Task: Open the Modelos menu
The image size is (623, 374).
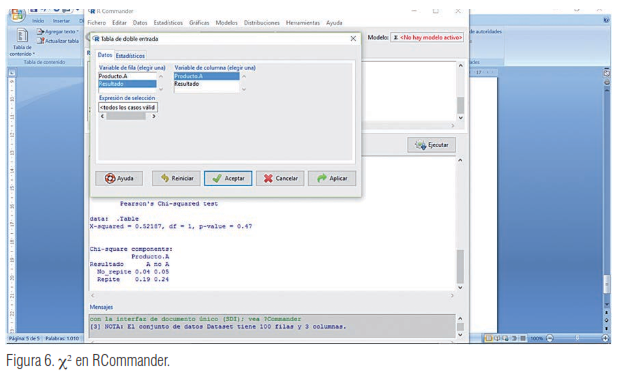Action: 226,23
